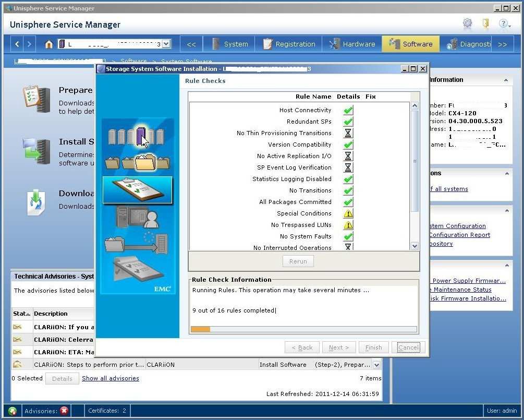Viewport: 524px width, 420px height.
Task: Click the Rerun button under rule list
Action: coord(298,261)
